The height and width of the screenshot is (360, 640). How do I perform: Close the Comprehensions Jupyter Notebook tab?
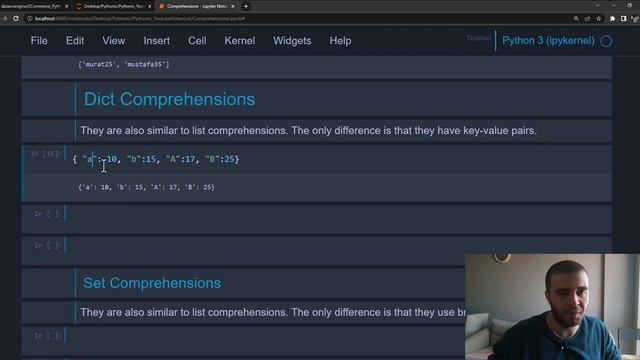pos(233,6)
